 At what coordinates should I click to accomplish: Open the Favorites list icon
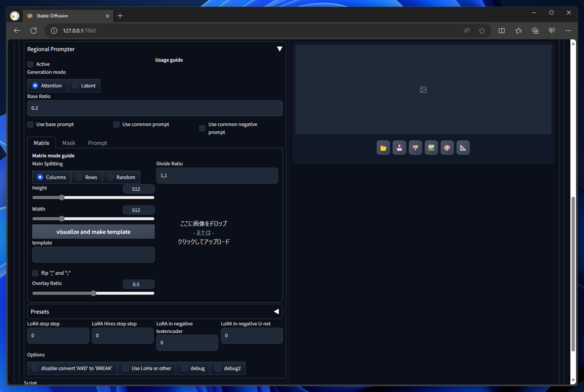tap(519, 31)
